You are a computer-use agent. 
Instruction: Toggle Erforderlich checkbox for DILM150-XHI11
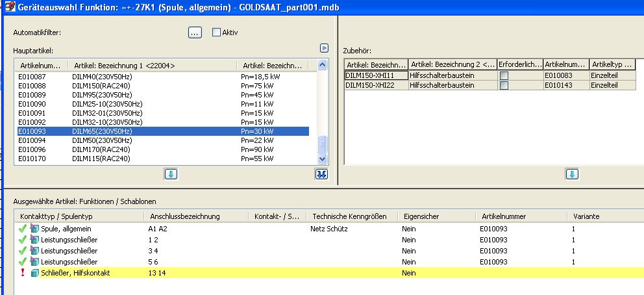[x=504, y=75]
